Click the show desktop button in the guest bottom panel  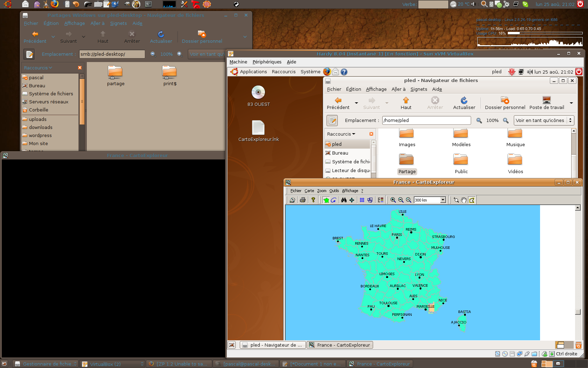click(232, 345)
